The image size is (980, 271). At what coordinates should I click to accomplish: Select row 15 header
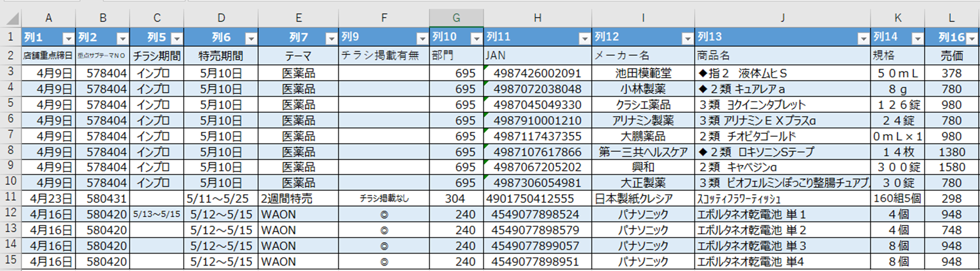tap(11, 261)
